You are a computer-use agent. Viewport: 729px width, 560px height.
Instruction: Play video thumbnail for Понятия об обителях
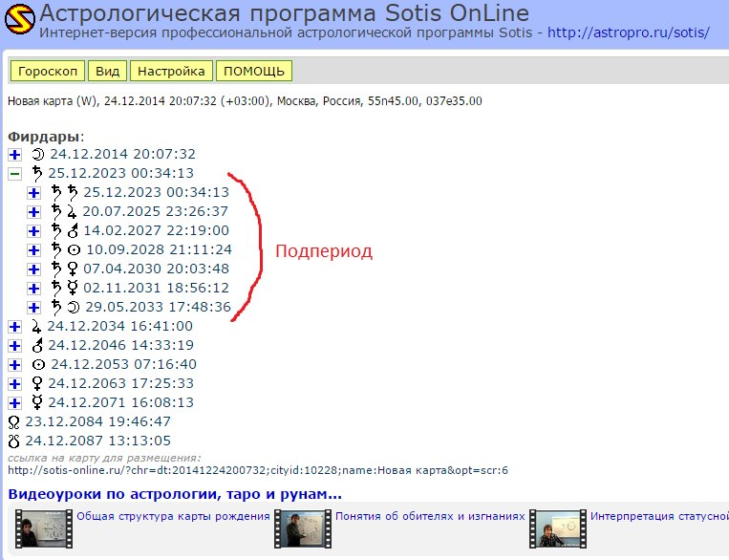click(303, 528)
